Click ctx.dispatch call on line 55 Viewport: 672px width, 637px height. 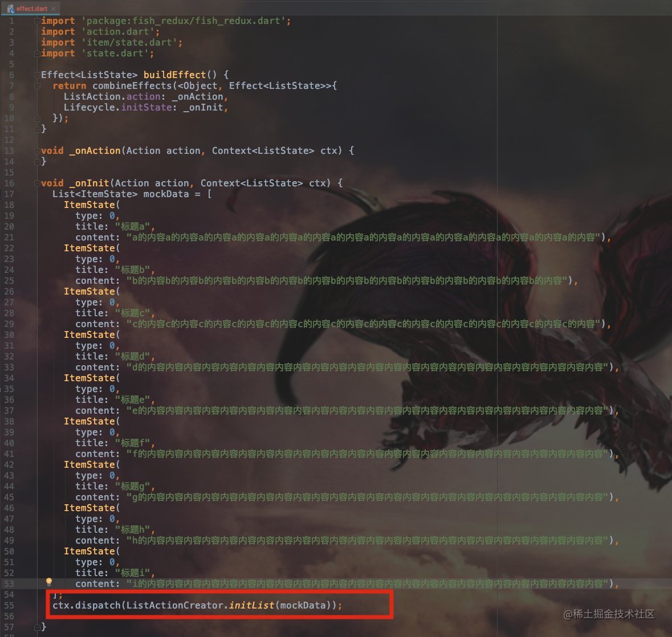[x=87, y=605]
